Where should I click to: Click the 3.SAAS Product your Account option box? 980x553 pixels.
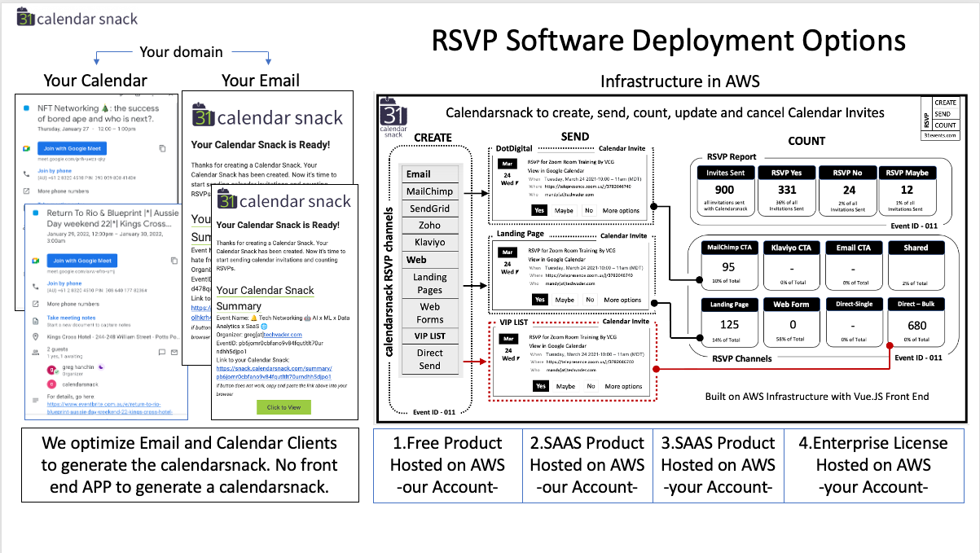coord(718,465)
